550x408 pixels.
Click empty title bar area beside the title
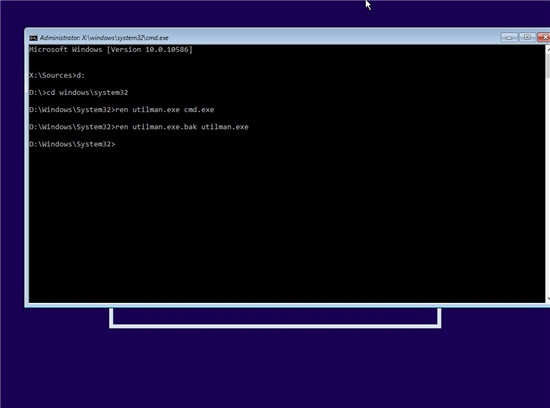click(x=333, y=37)
